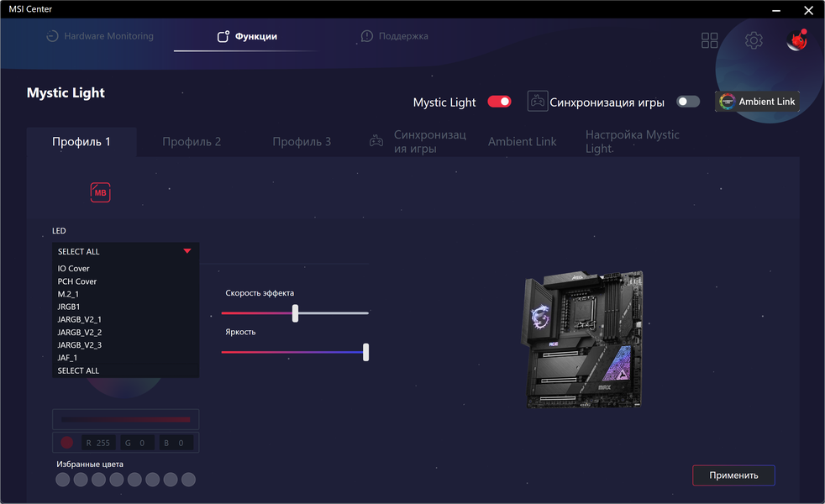Click the motherboard preview image
Screen dimensions: 825x504
pyautogui.click(x=583, y=339)
